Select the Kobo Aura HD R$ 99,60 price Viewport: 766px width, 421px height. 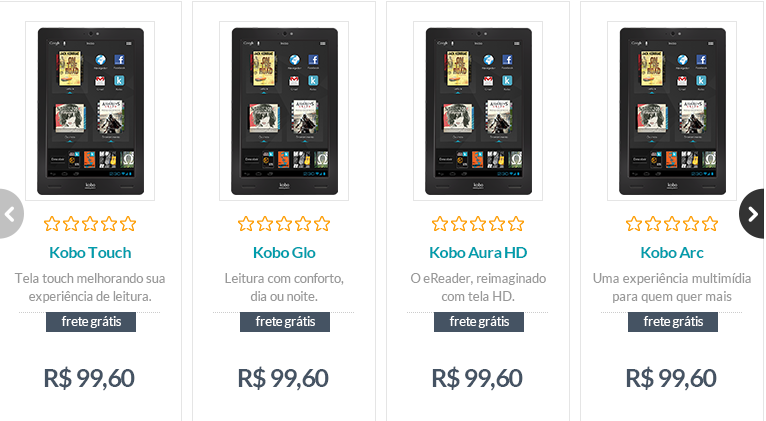(x=477, y=378)
